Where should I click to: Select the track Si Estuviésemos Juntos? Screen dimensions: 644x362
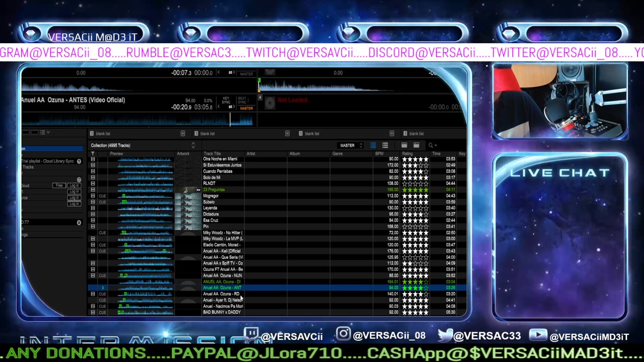222,165
